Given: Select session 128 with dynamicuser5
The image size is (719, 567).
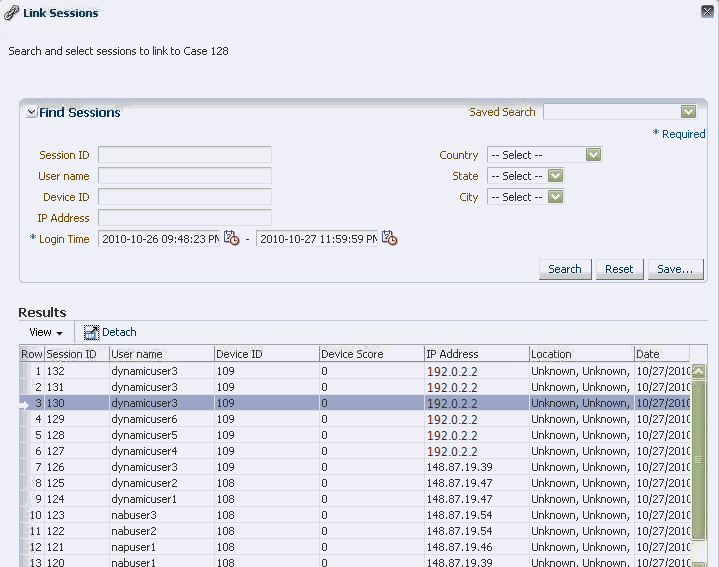Looking at the screenshot, I should (x=355, y=435).
